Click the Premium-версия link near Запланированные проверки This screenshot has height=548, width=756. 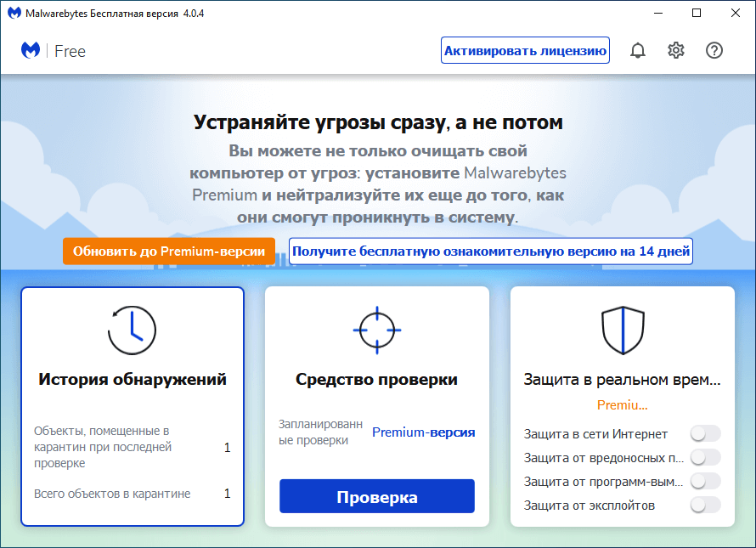pos(424,432)
